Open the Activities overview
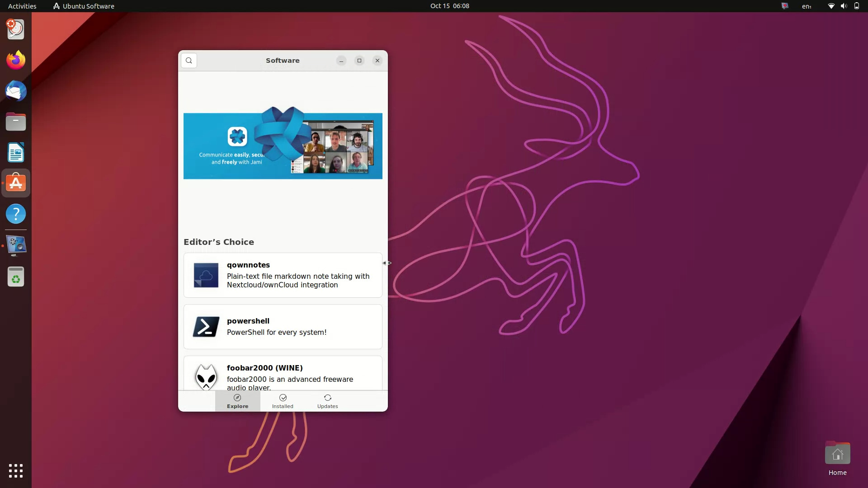868x488 pixels. point(22,6)
